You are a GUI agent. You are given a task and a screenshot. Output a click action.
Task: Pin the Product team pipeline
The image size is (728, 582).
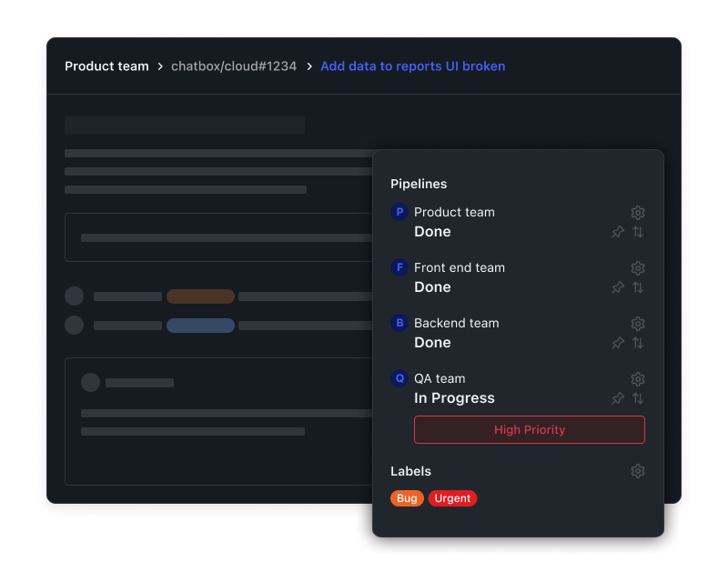click(x=618, y=232)
